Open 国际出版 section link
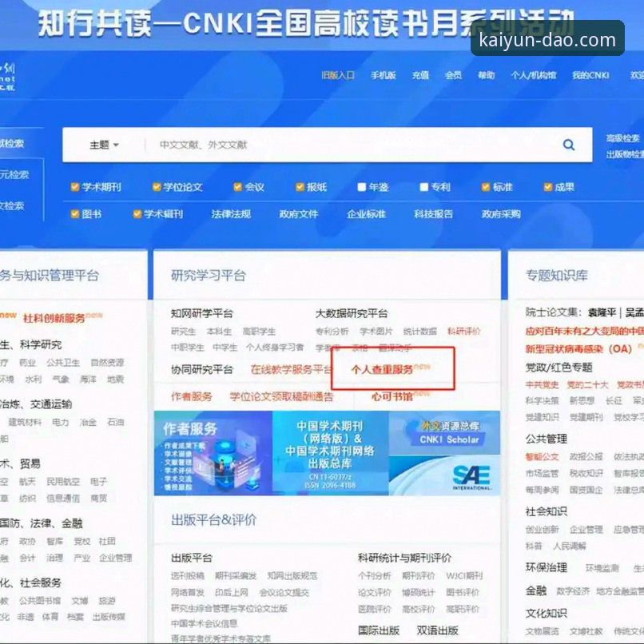644x644 pixels. point(378,630)
